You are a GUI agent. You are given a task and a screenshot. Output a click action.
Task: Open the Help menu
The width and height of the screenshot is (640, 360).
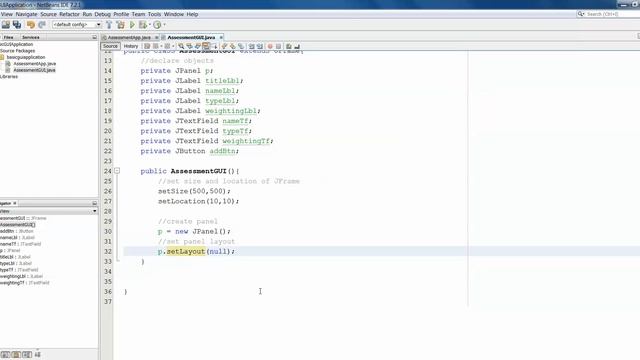[192, 14]
